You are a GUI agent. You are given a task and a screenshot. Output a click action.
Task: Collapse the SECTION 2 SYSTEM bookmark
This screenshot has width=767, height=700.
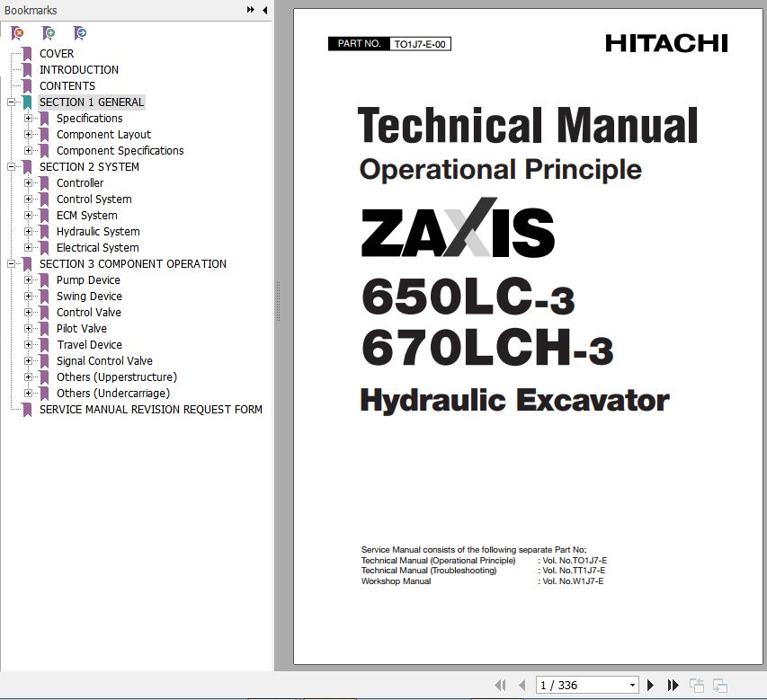11,167
